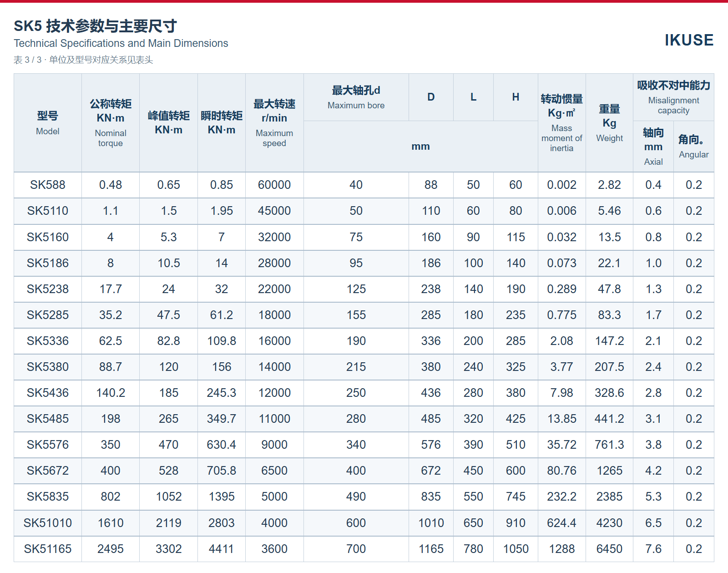Select model cell SK5576
The height and width of the screenshot is (573, 728).
[x=48, y=445]
